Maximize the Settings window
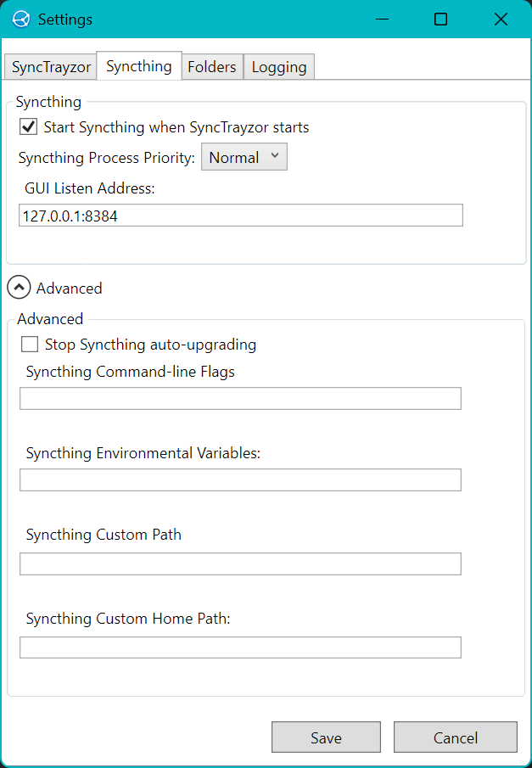This screenshot has width=532, height=768. 441,20
